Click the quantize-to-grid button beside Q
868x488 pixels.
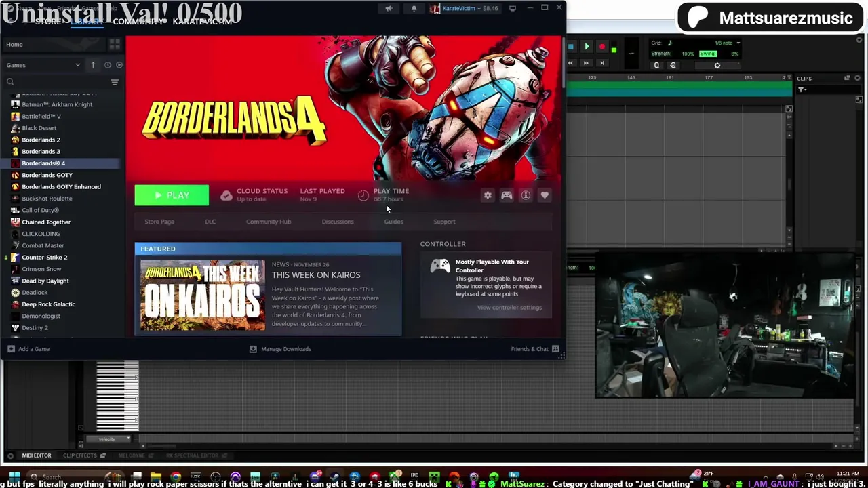pyautogui.click(x=673, y=66)
